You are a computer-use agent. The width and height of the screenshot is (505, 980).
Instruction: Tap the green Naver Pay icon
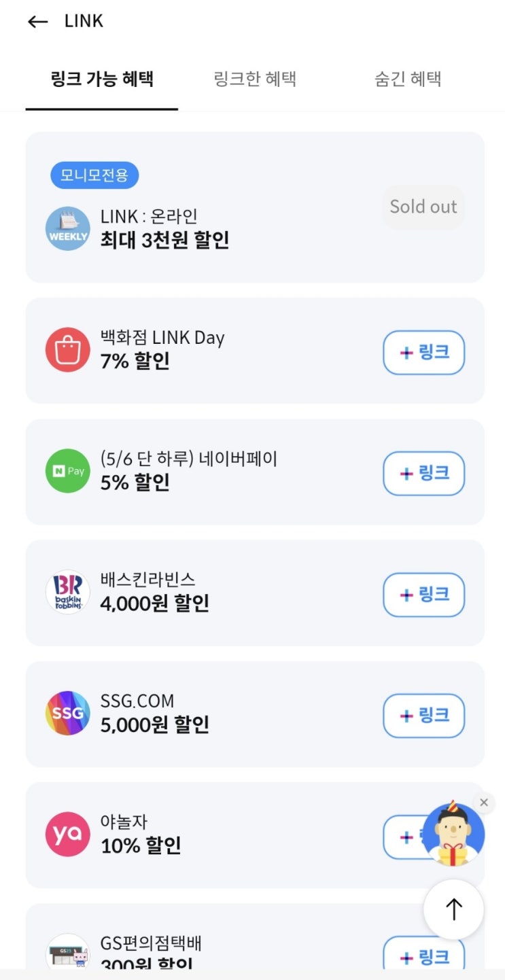point(68,471)
